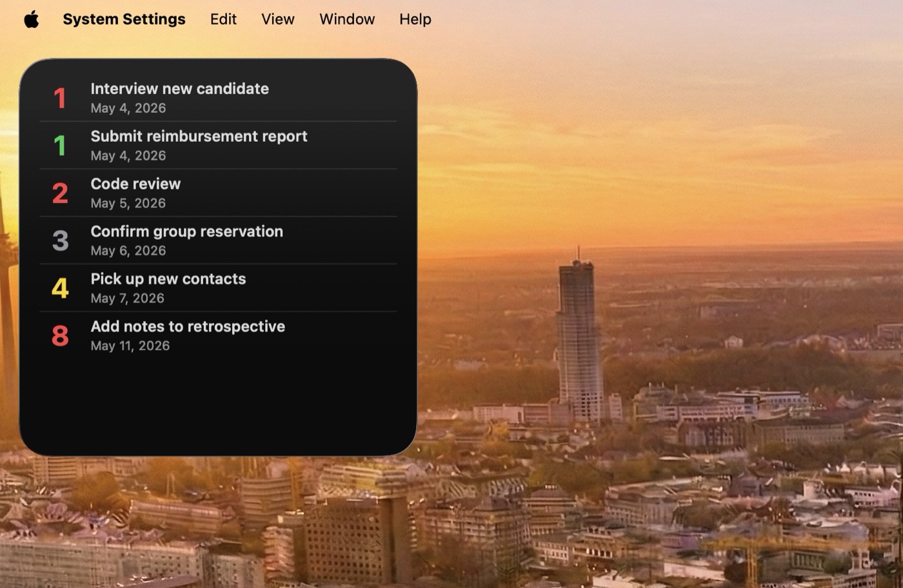Select the Add notes to retrospective reminder
Image resolution: width=903 pixels, height=588 pixels.
(x=218, y=336)
